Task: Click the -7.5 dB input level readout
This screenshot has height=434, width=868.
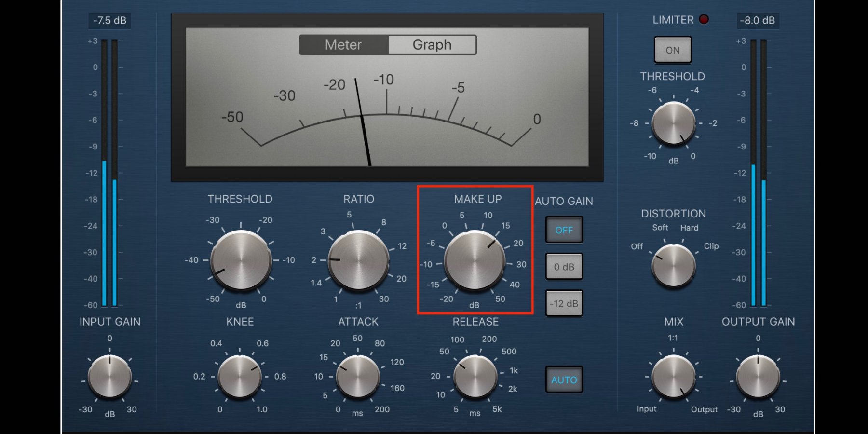Action: 109,20
